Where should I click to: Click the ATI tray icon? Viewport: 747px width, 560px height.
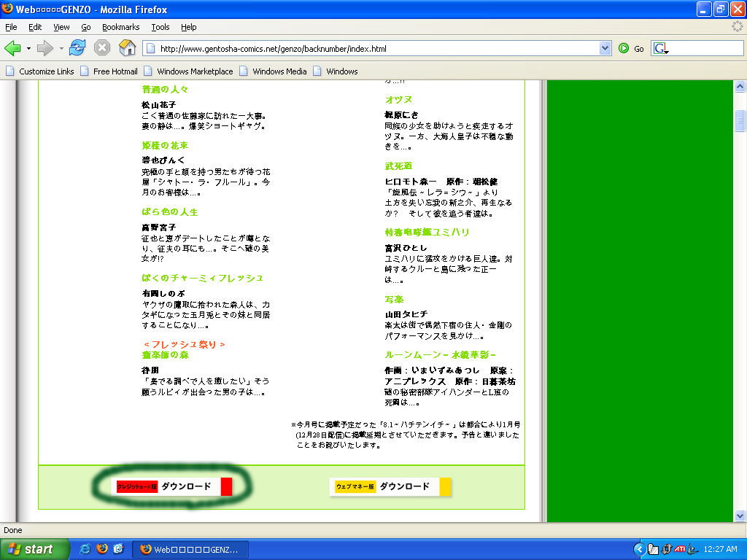coord(680,549)
